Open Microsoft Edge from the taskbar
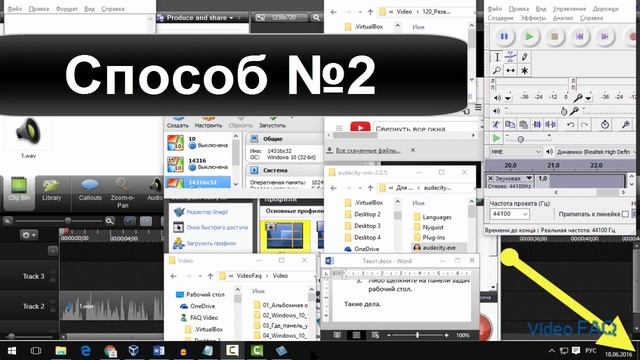This screenshot has height=360, width=640. click(x=85, y=351)
